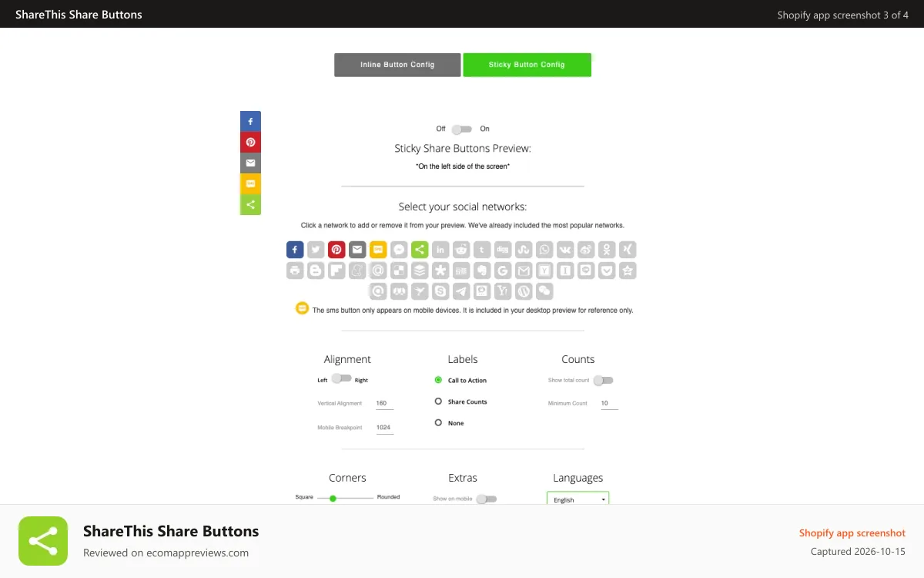Add the Diaspora asterisk icon
The width and height of the screenshot is (924, 578).
pyautogui.click(x=440, y=271)
